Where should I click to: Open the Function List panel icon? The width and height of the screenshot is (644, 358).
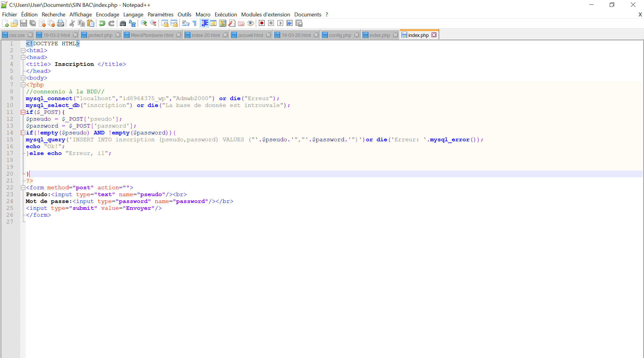pyautogui.click(x=232, y=23)
